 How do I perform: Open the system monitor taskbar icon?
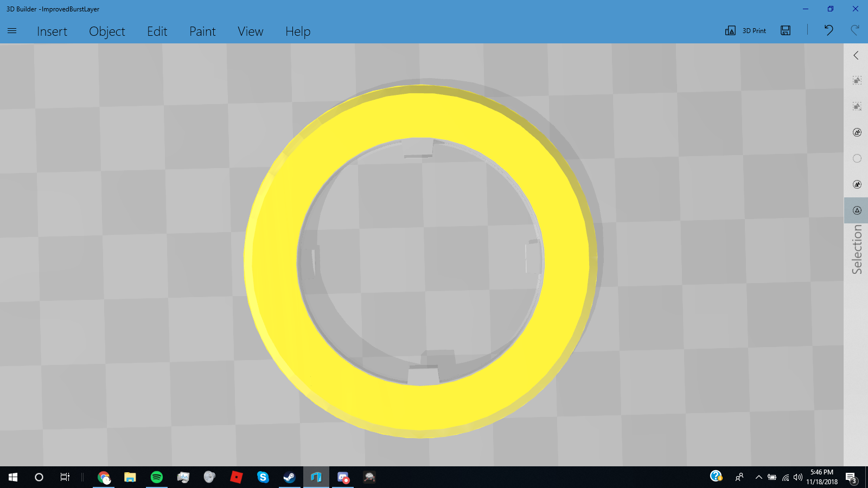click(183, 477)
